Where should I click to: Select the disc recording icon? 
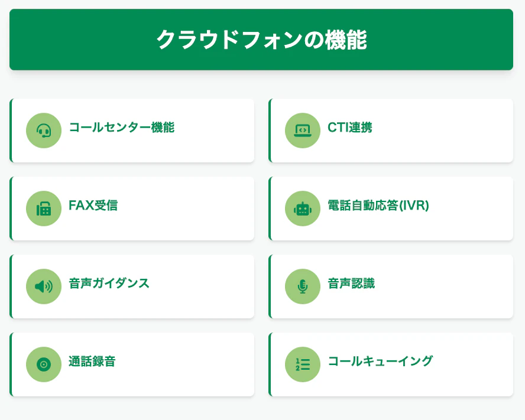pyautogui.click(x=44, y=364)
